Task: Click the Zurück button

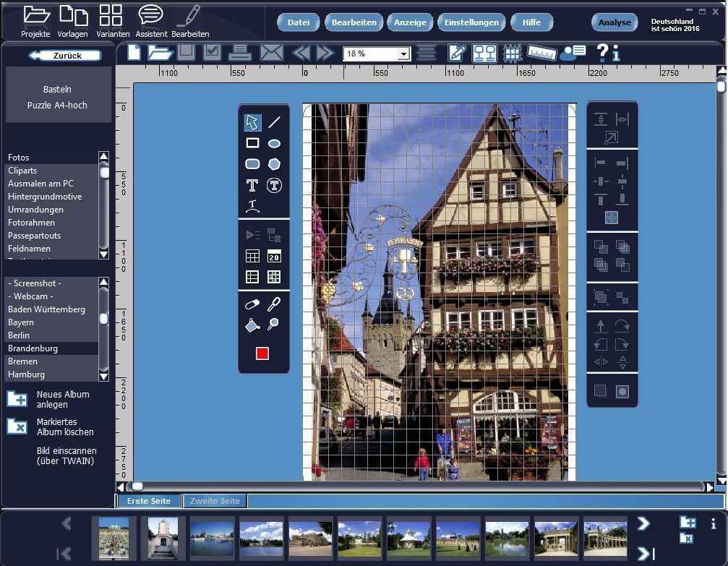Action: [x=65, y=55]
